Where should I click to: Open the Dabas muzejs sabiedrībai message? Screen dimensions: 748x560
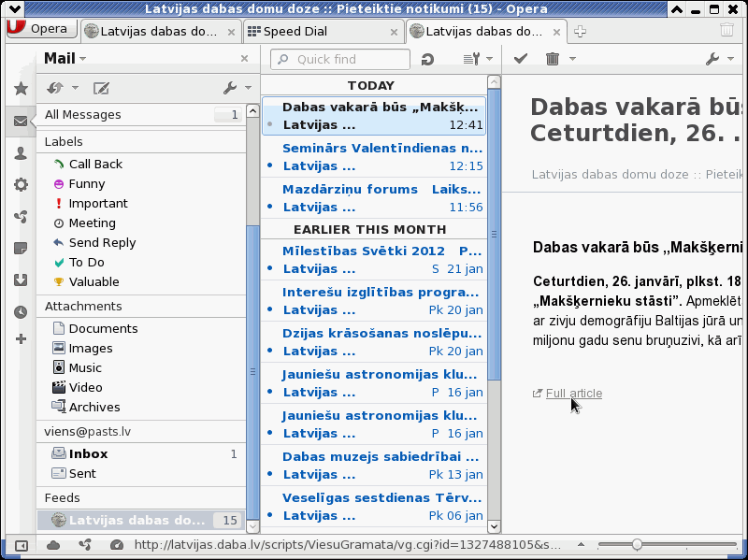374,466
